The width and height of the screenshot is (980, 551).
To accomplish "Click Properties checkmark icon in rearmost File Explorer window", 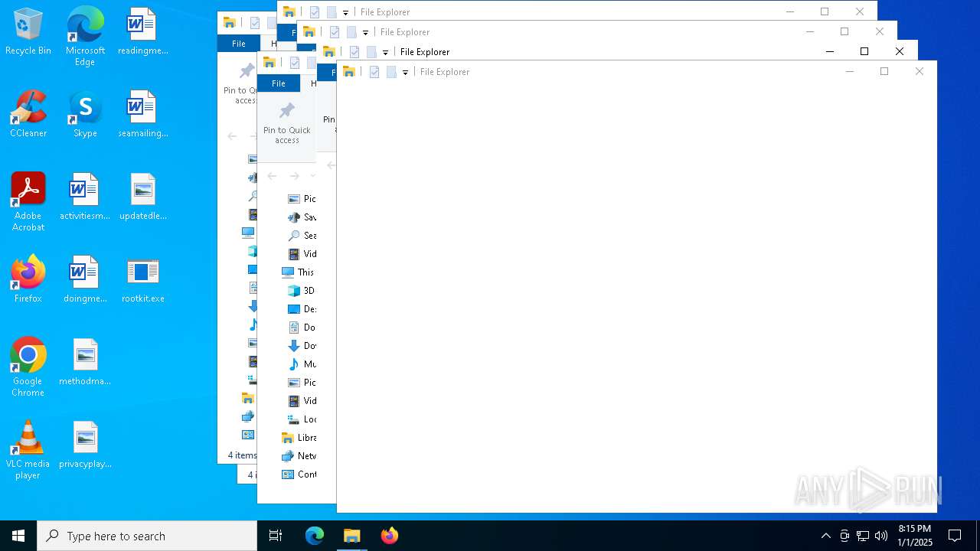I will 315,12.
